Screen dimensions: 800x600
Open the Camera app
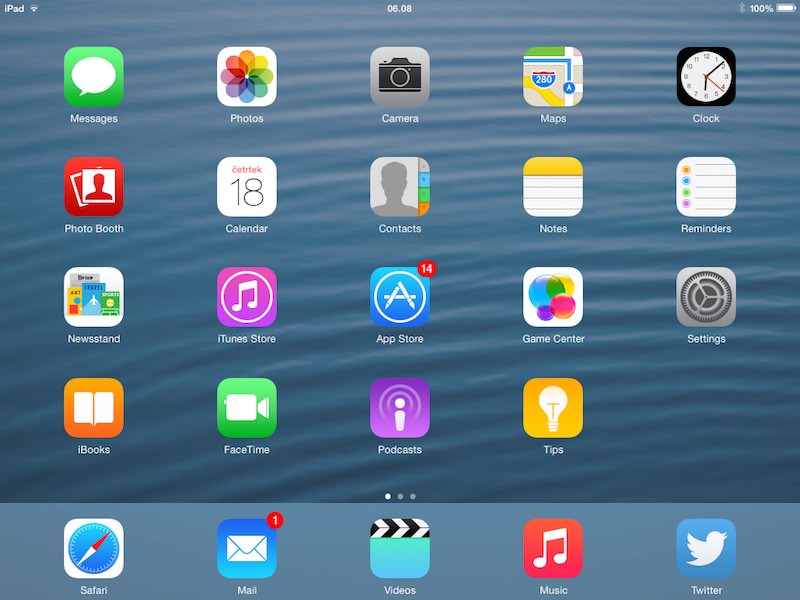(x=400, y=77)
